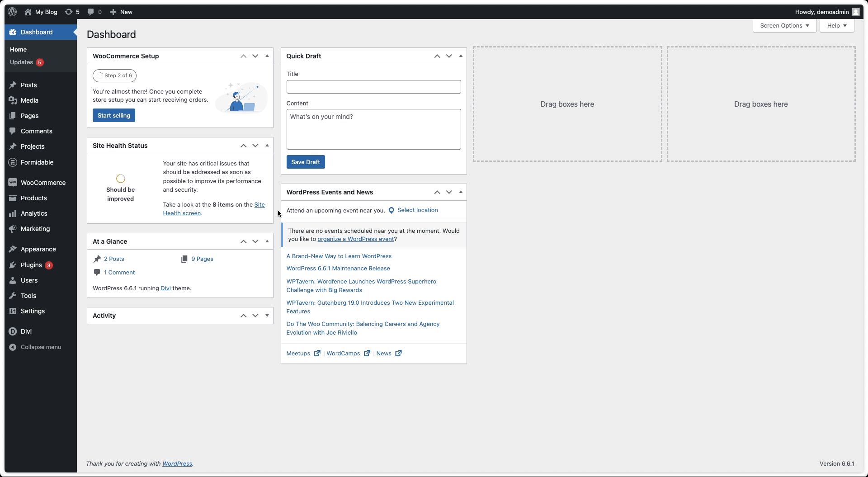Open the Help dropdown
Image resolution: width=868 pixels, height=477 pixels.
837,25
